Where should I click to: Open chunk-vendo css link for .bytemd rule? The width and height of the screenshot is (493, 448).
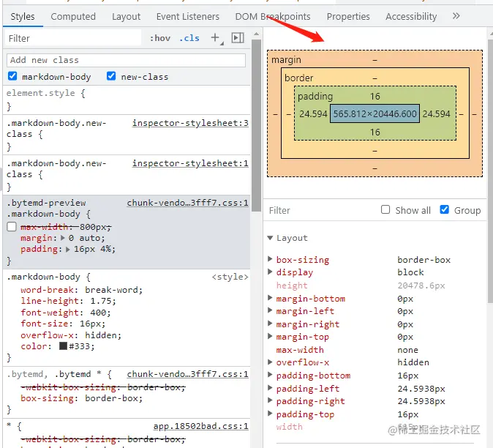click(188, 374)
